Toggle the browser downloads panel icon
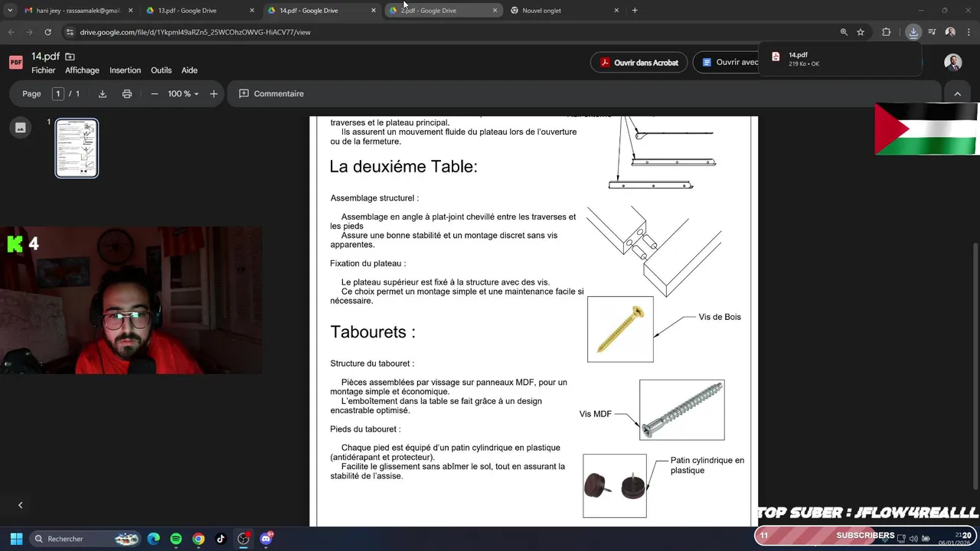 [x=913, y=32]
